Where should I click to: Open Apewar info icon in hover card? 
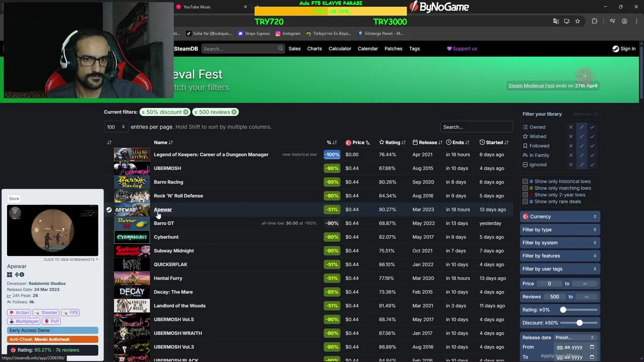(22, 275)
